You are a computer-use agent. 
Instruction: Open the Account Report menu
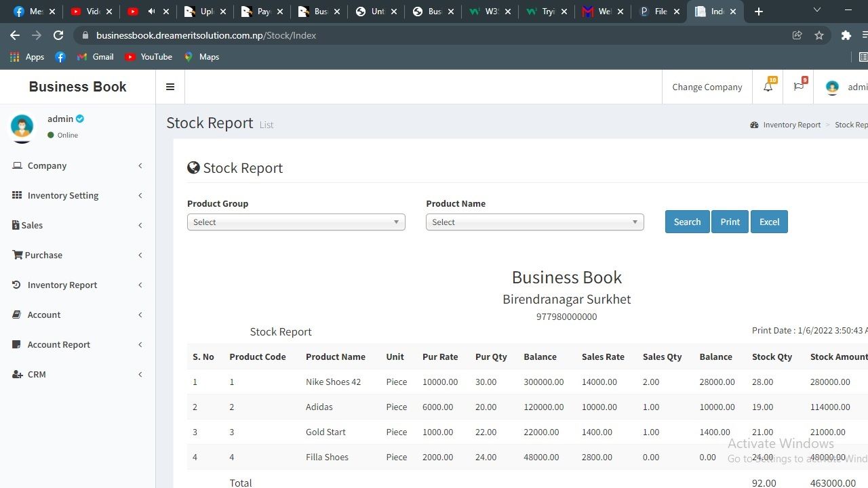tap(59, 344)
